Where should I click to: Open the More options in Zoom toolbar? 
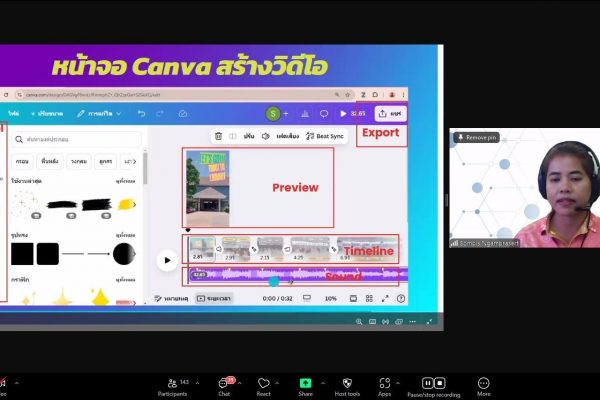[x=484, y=387]
